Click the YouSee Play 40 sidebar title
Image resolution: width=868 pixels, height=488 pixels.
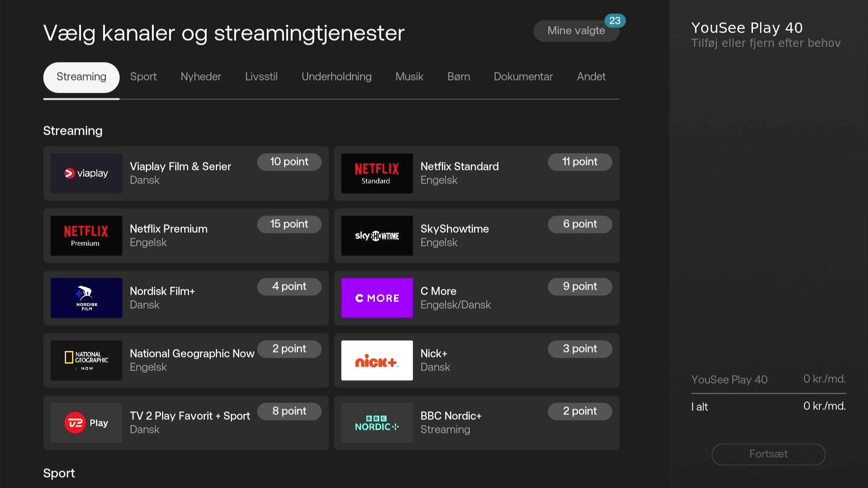747,28
